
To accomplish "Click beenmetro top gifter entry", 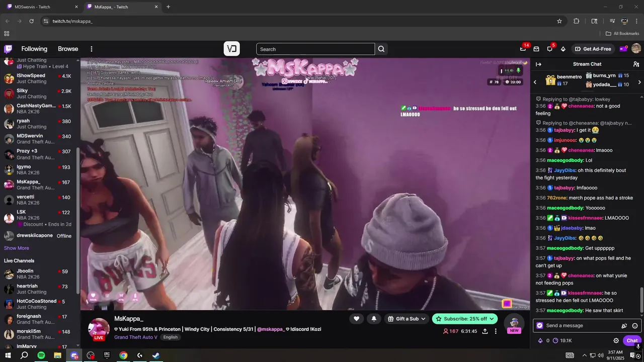I will click(563, 80).
